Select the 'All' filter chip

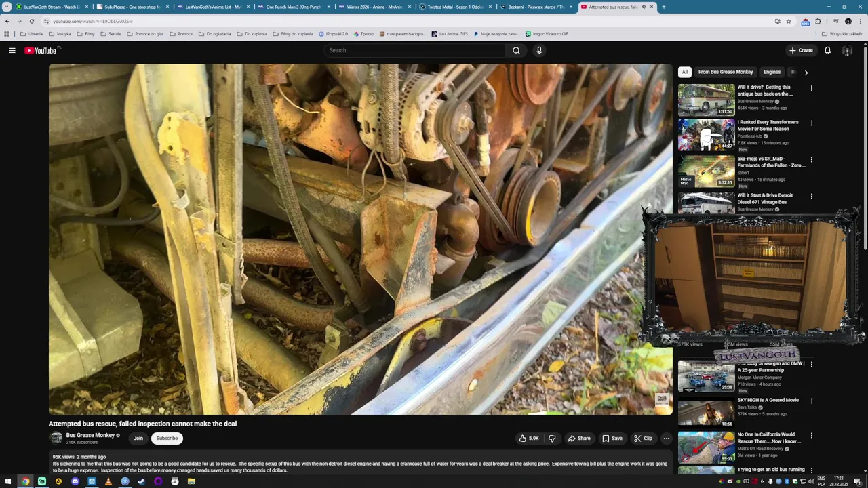pos(685,72)
